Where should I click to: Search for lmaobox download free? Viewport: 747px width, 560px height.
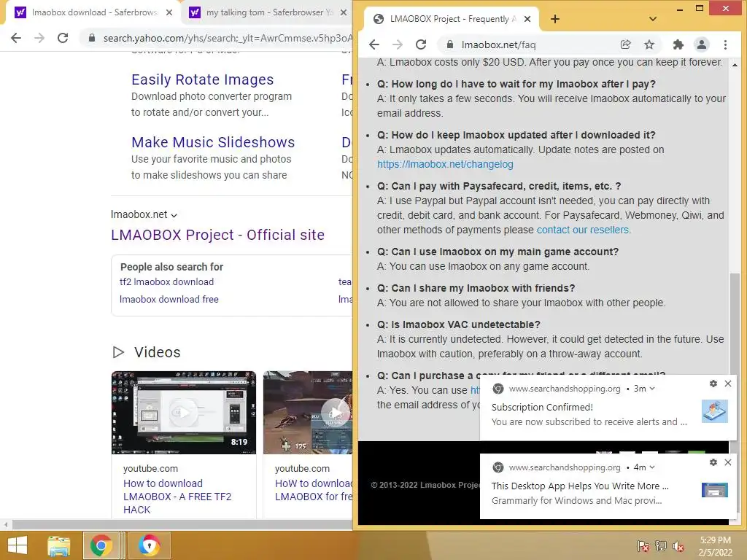click(x=169, y=300)
